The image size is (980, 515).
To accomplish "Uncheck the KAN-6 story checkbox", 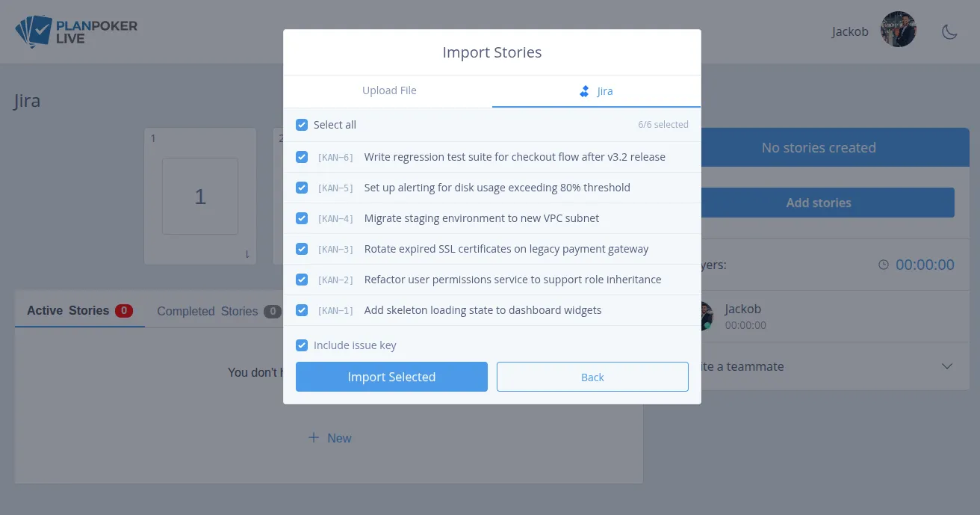I will click(x=302, y=157).
